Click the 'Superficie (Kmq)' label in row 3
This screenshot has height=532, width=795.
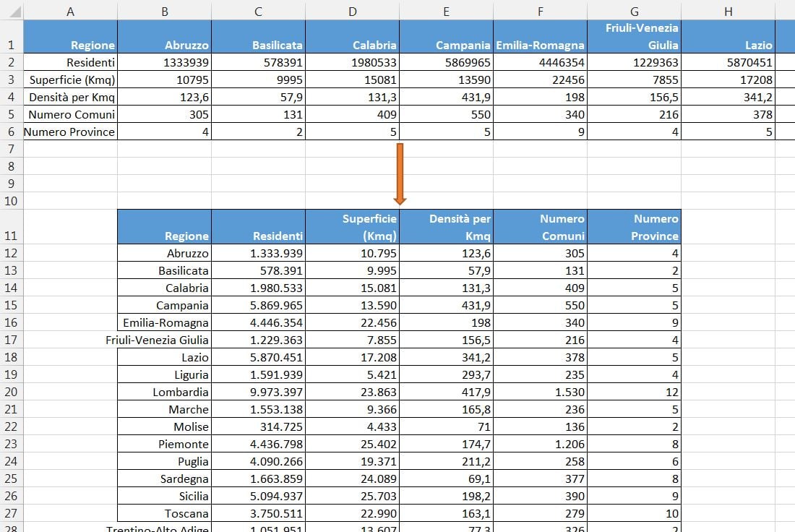click(71, 80)
